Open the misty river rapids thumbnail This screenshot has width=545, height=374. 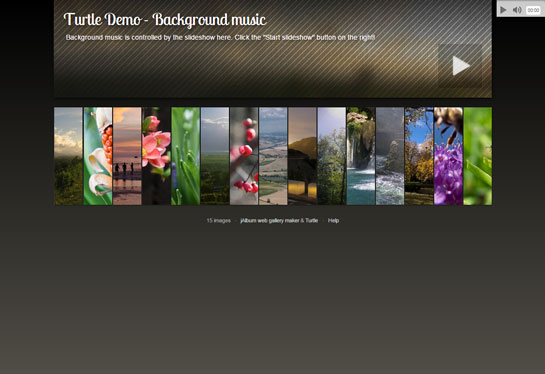[x=390, y=156]
